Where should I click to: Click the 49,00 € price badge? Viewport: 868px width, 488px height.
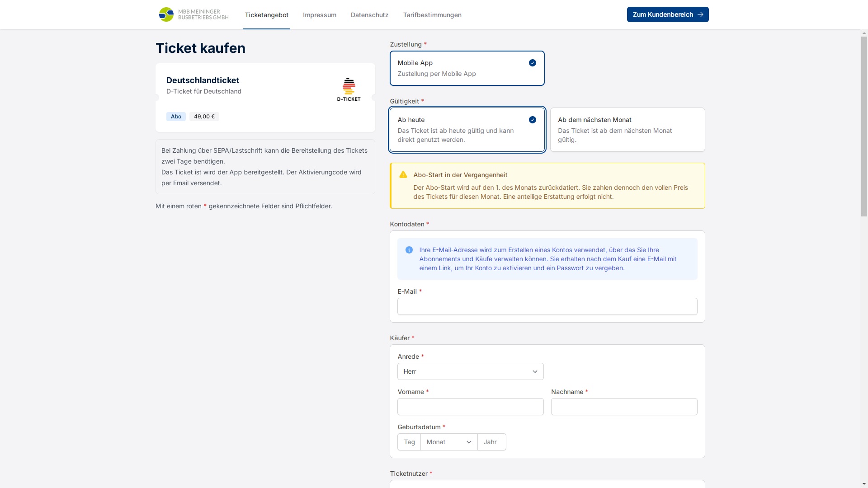[x=204, y=117]
